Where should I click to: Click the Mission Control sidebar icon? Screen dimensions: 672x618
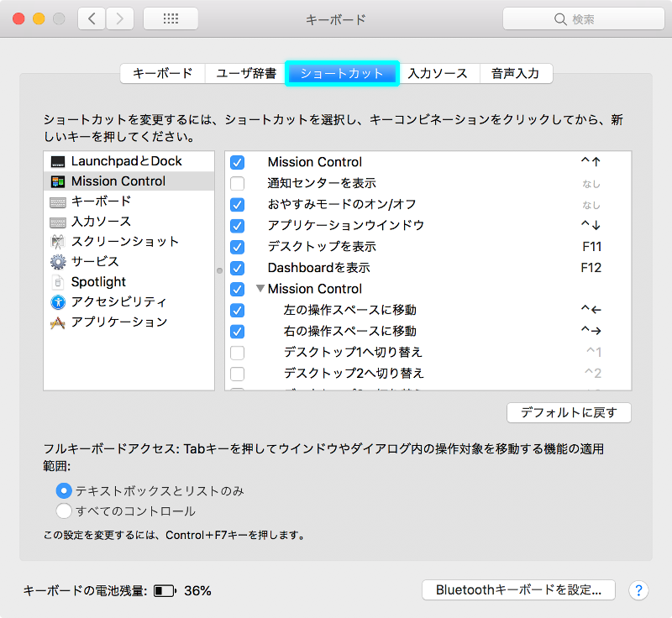(58, 181)
